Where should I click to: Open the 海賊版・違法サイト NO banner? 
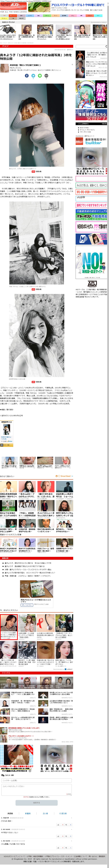point(91,262)
